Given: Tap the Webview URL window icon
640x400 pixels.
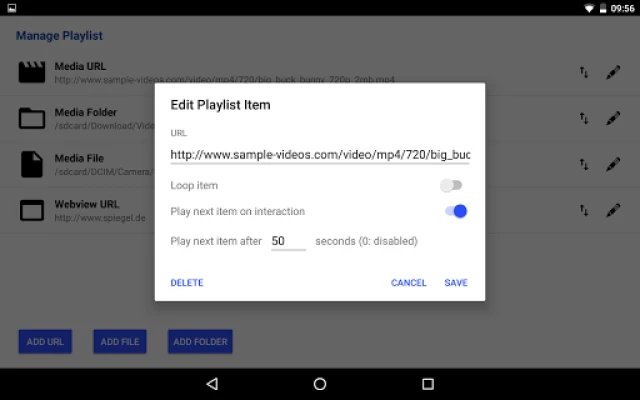Looking at the screenshot, I should click(32, 210).
